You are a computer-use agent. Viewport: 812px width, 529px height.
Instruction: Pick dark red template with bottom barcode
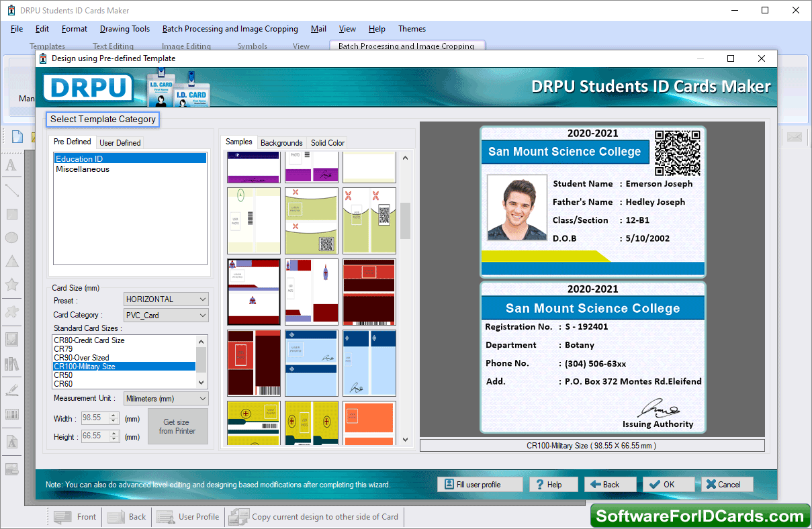369,292
